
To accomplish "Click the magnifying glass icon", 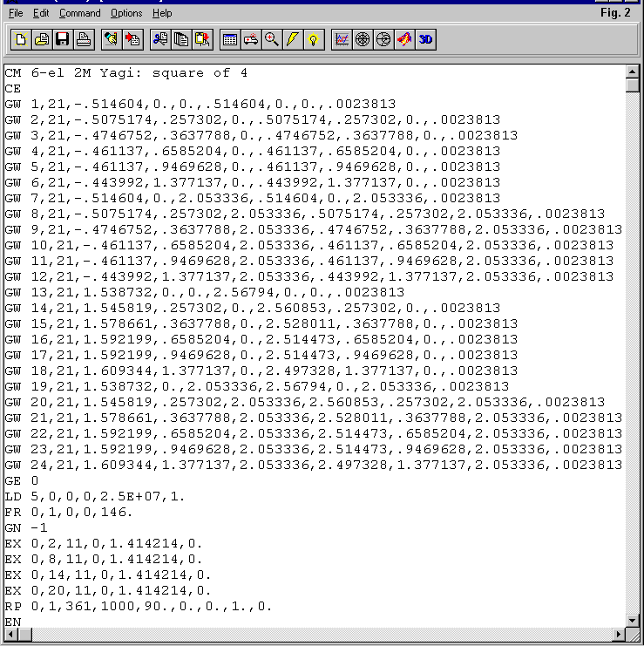I will coord(272,39).
